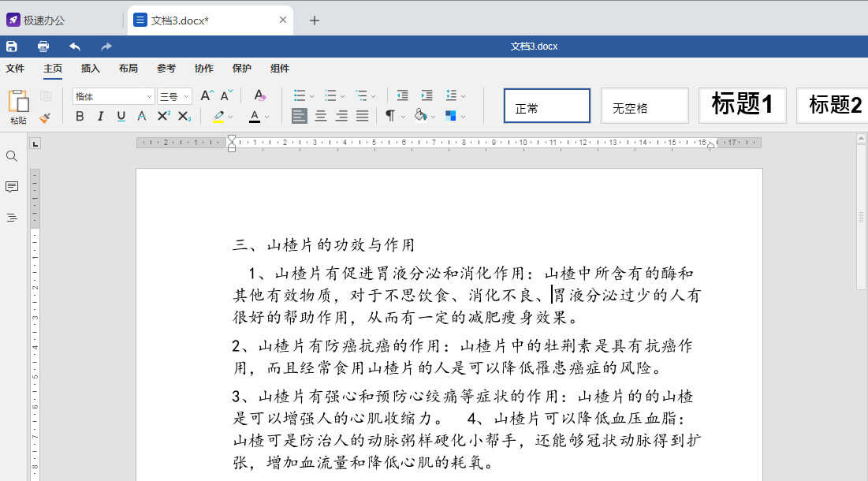This screenshot has width=868, height=481.
Task: Expand the bullet list dropdown arrow
Action: [311, 97]
